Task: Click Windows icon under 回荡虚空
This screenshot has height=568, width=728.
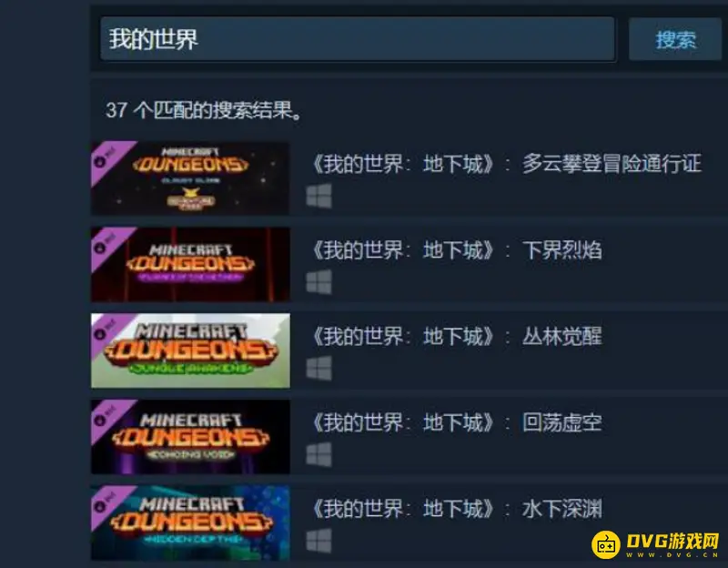Action: point(319,454)
